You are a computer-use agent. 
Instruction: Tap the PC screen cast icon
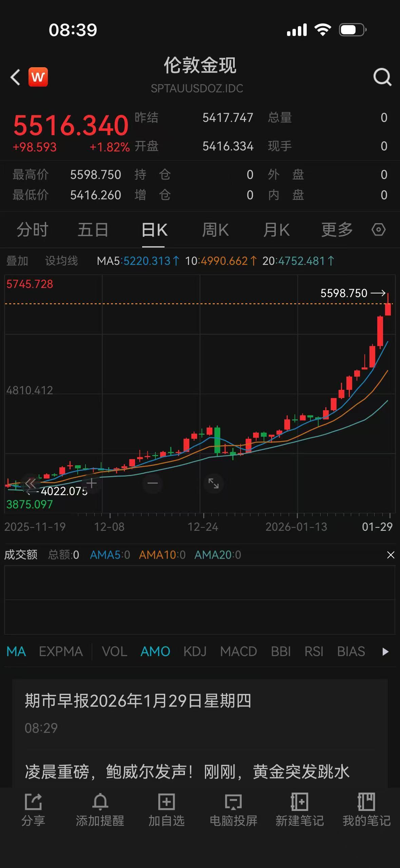pos(233,810)
